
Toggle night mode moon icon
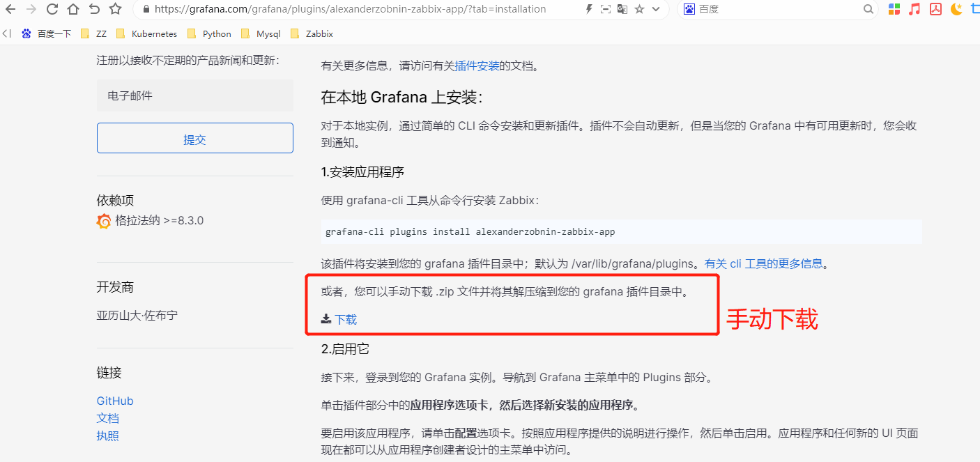[x=956, y=9]
